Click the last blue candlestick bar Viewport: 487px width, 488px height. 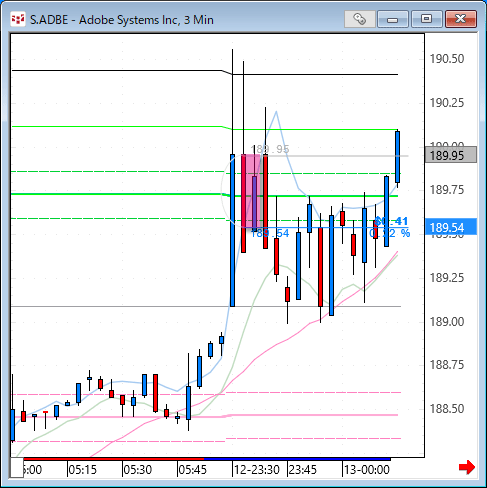[x=397, y=157]
